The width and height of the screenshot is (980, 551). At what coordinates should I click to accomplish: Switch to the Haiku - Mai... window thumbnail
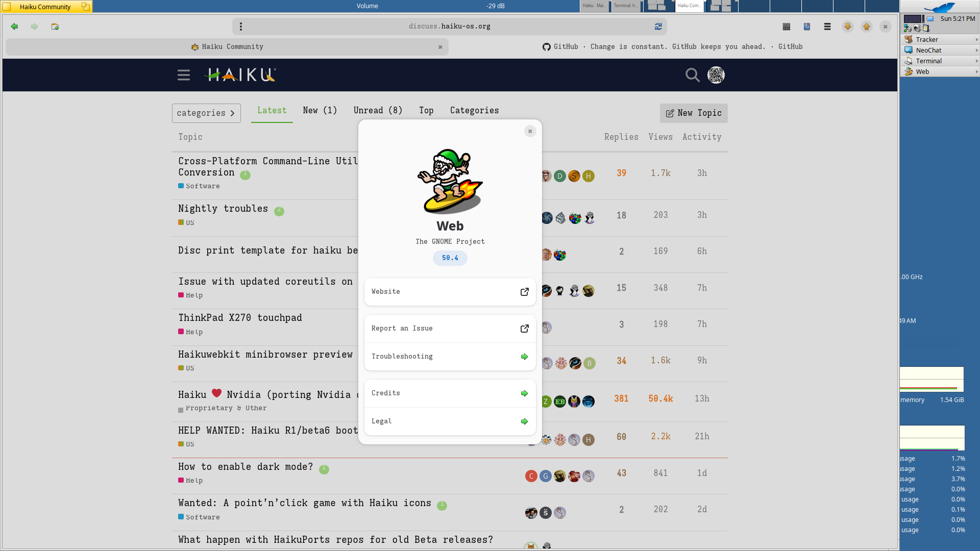point(594,6)
